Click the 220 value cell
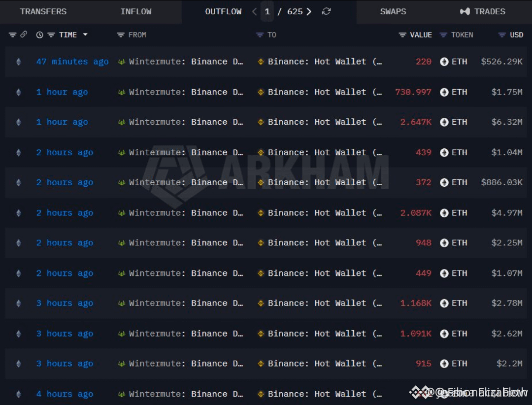This screenshot has width=532, height=405. click(424, 62)
